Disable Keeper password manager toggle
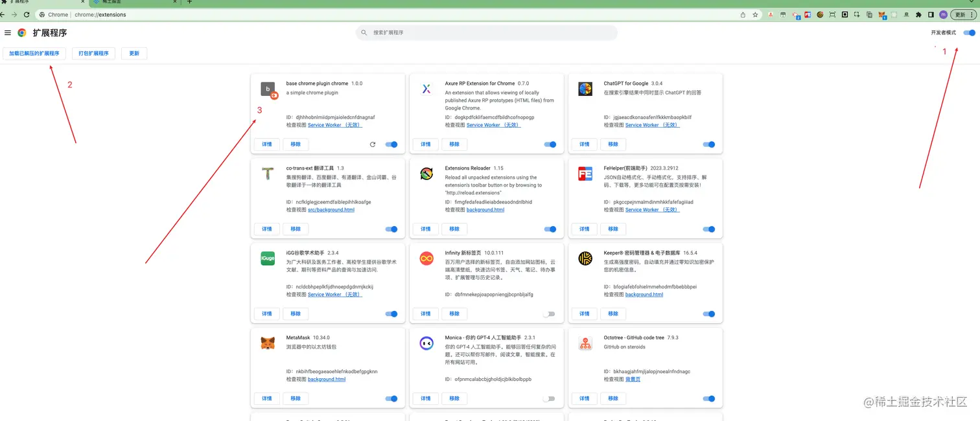The width and height of the screenshot is (980, 421). click(x=708, y=314)
